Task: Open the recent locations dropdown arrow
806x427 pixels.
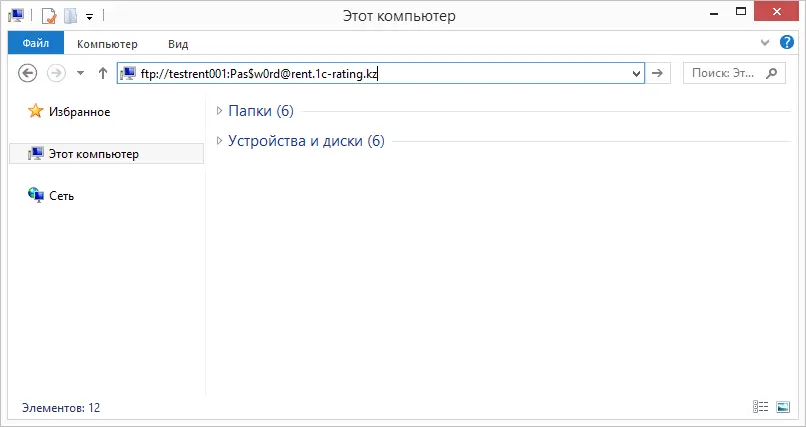Action: (80, 73)
